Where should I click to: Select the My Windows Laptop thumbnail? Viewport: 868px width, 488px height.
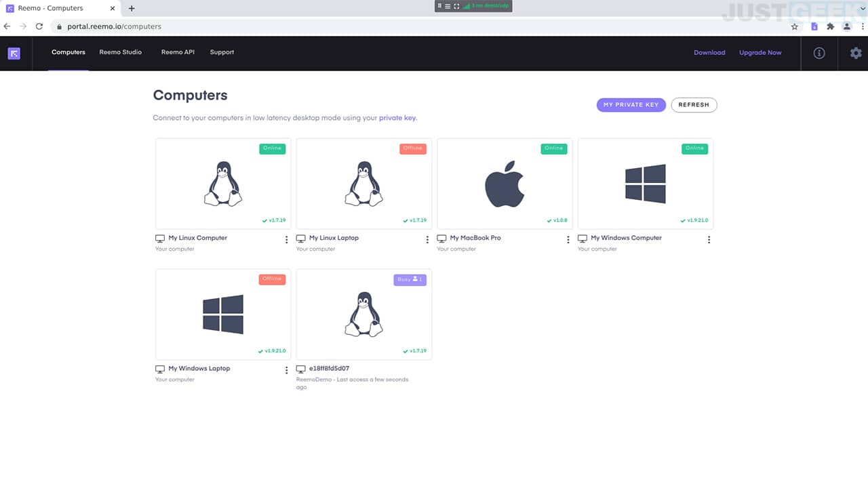pyautogui.click(x=223, y=314)
